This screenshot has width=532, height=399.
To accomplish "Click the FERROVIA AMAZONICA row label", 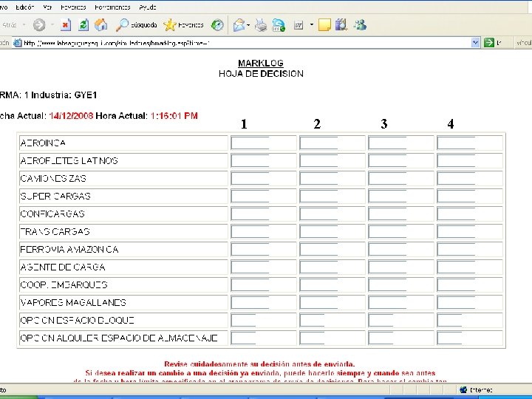I will [69, 250].
